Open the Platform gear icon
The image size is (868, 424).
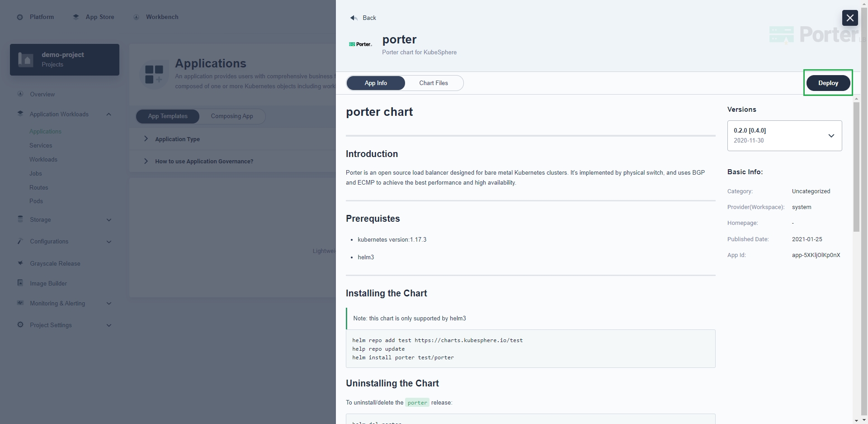(x=20, y=17)
